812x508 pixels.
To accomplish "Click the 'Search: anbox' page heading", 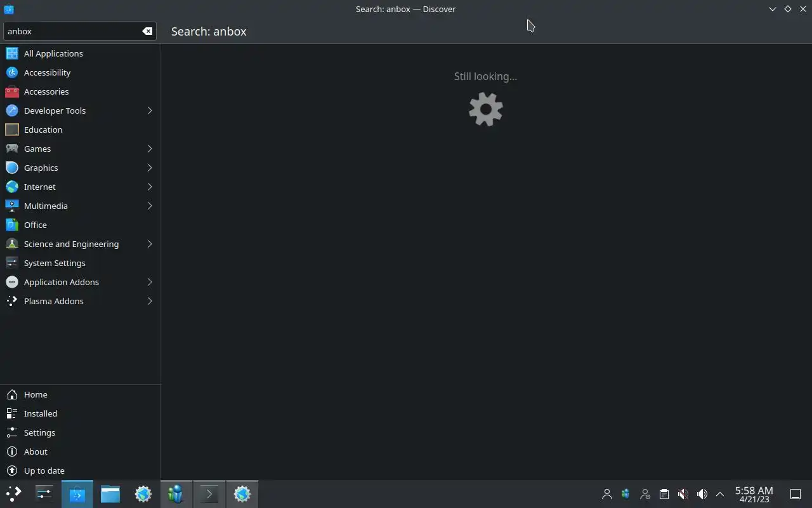I will pyautogui.click(x=209, y=31).
